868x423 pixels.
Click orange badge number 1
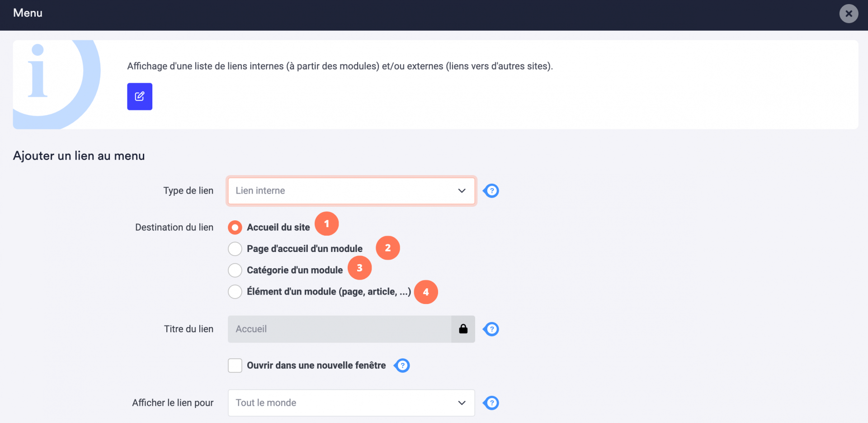326,223
